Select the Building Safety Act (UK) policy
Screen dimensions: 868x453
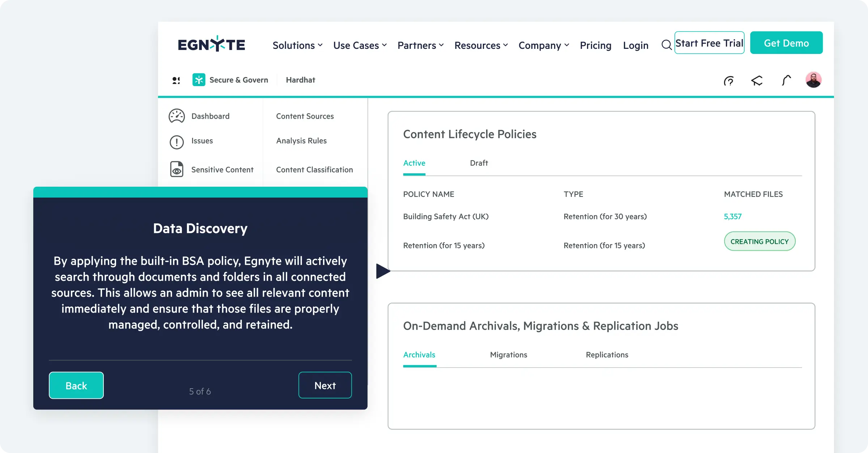tap(446, 216)
